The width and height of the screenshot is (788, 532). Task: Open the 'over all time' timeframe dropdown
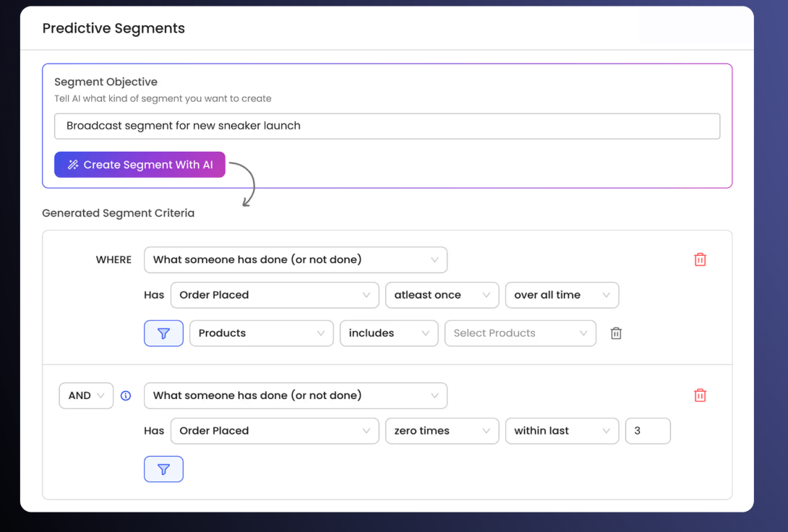point(561,295)
